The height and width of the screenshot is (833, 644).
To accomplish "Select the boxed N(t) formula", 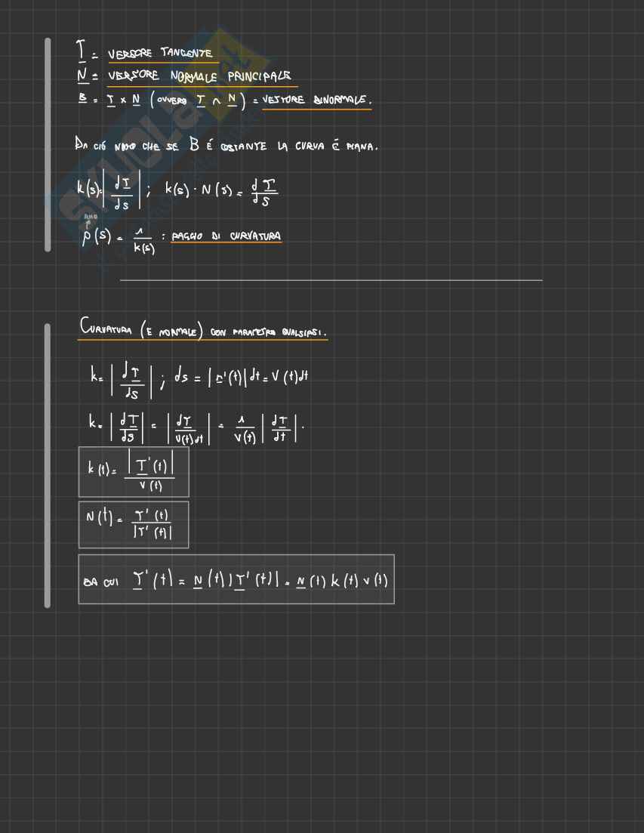I will click(133, 524).
